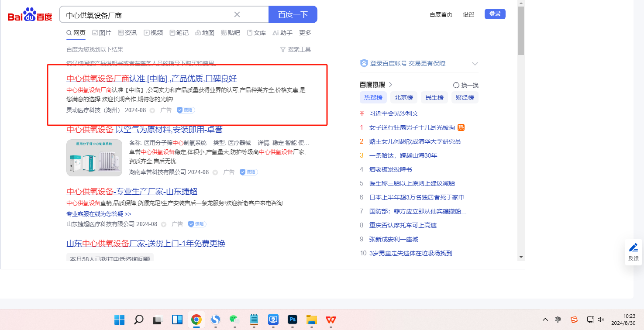Show hidden system tray icons

(x=545, y=320)
